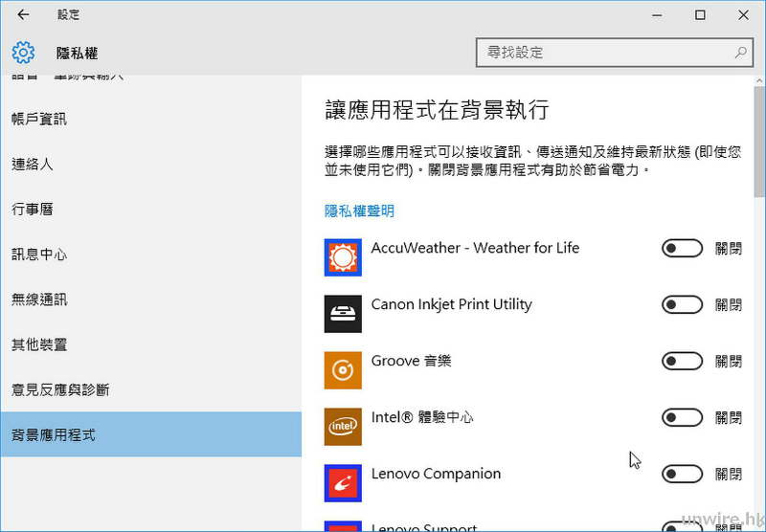
Task: Click the settings gear icon
Action: tap(23, 53)
